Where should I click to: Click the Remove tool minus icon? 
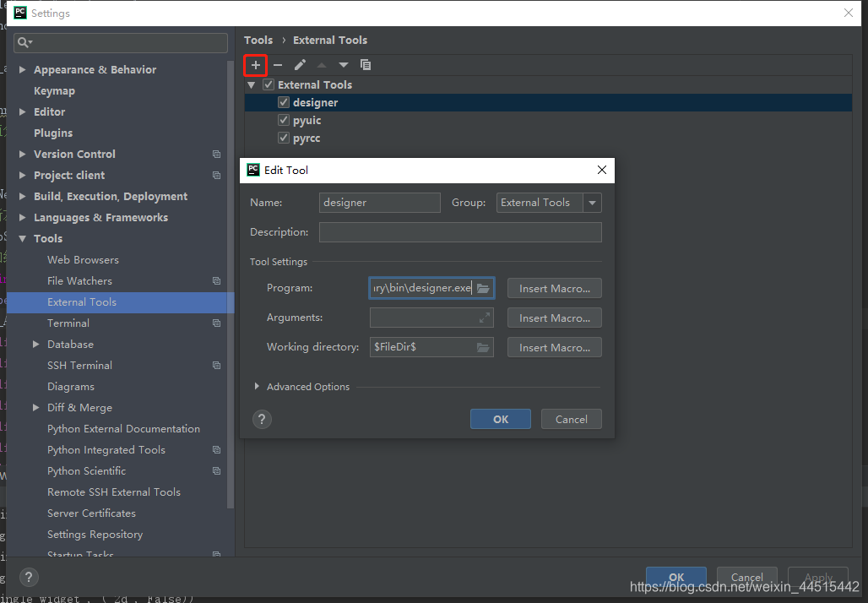pos(278,65)
